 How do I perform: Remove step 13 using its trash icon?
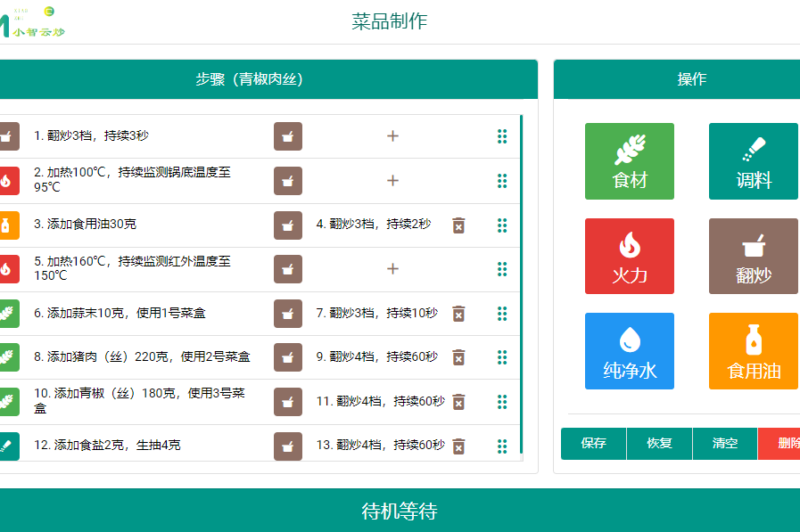tap(458, 446)
